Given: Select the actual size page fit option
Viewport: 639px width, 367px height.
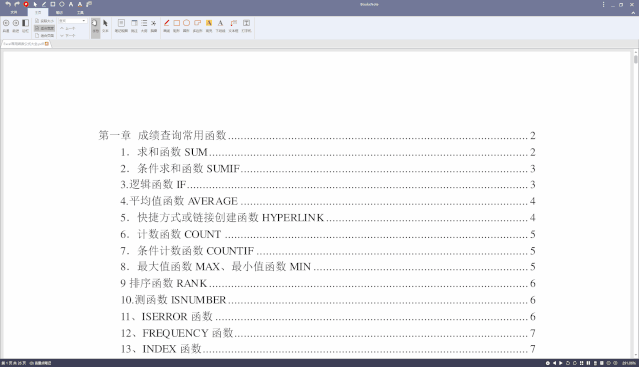Looking at the screenshot, I should (x=44, y=21).
